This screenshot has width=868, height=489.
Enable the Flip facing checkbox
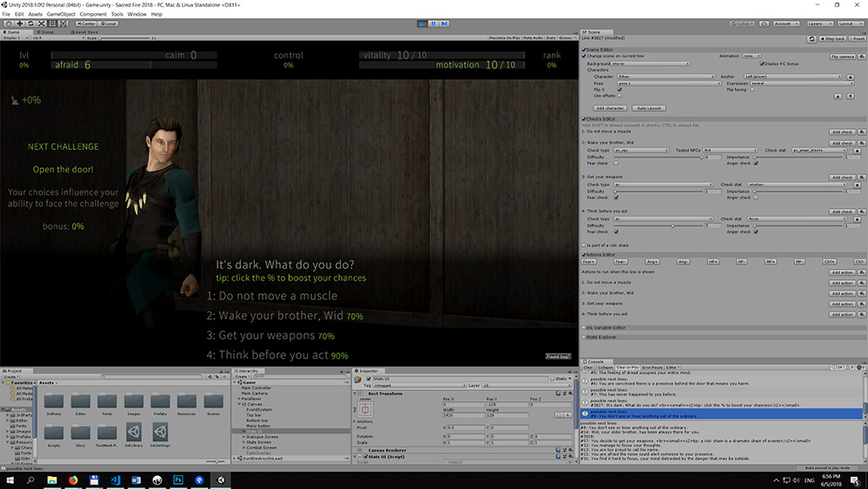point(753,89)
